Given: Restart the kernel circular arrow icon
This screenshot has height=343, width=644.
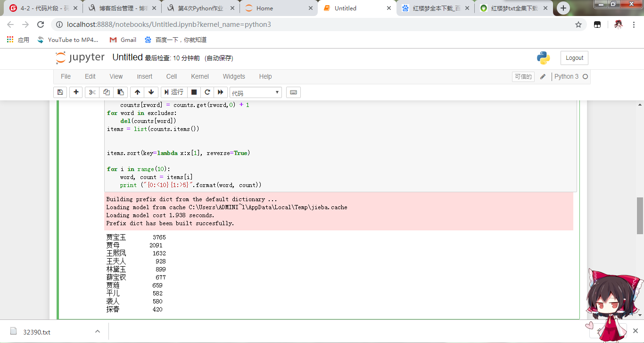Looking at the screenshot, I should (x=207, y=92).
